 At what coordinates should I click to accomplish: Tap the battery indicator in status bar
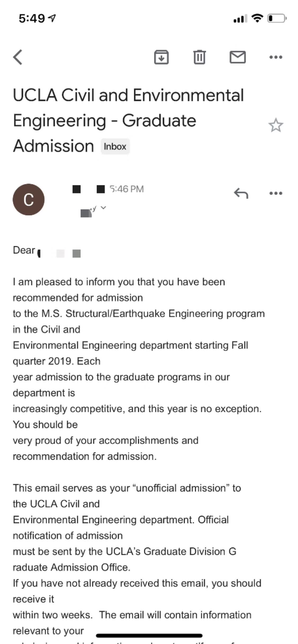(277, 18)
